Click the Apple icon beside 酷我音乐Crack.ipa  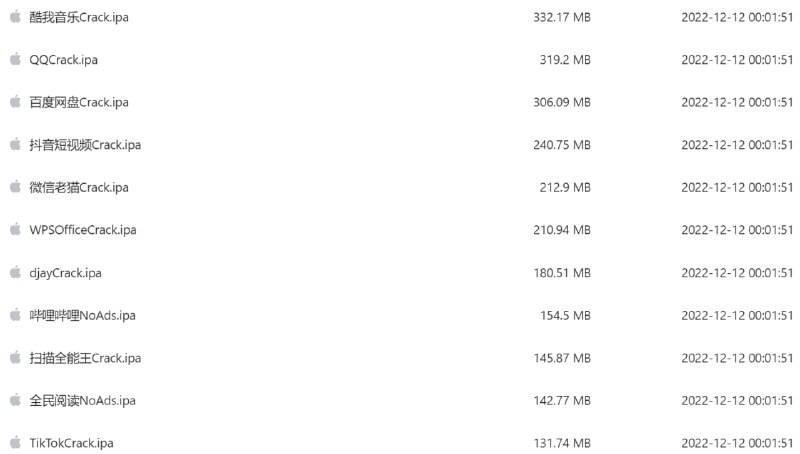tap(15, 17)
